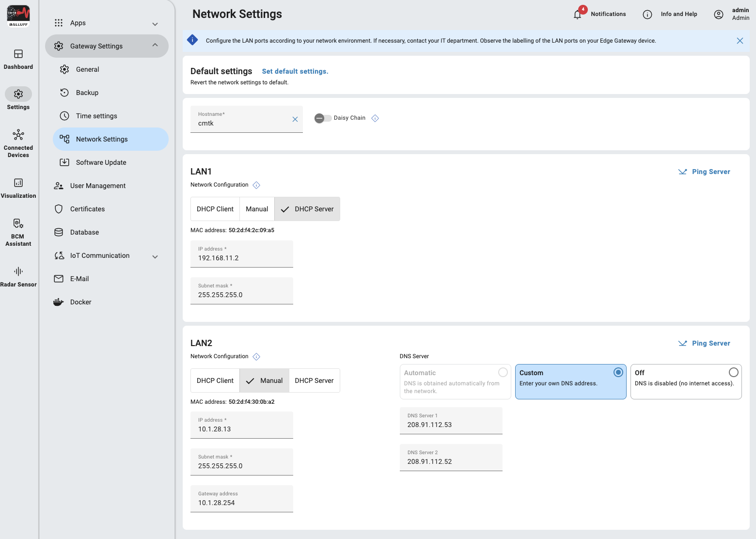Click LAN1 Network Configuration info icon
Image resolution: width=756 pixels, height=539 pixels.
tap(256, 185)
